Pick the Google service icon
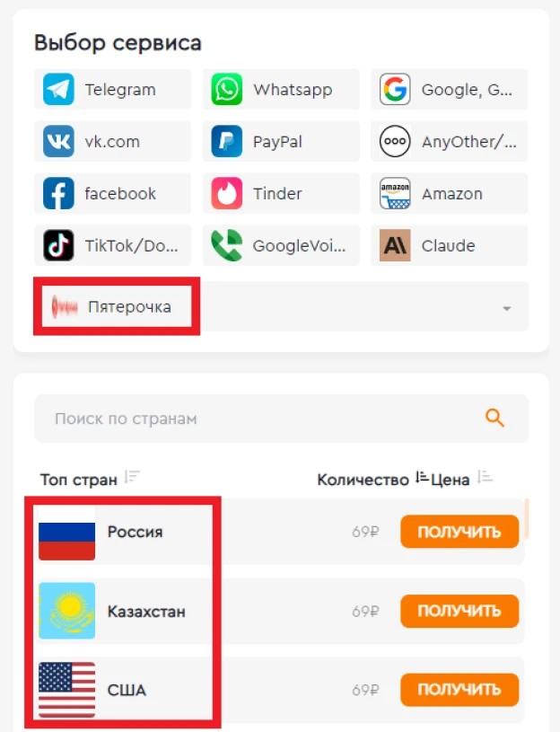 pos(395,89)
